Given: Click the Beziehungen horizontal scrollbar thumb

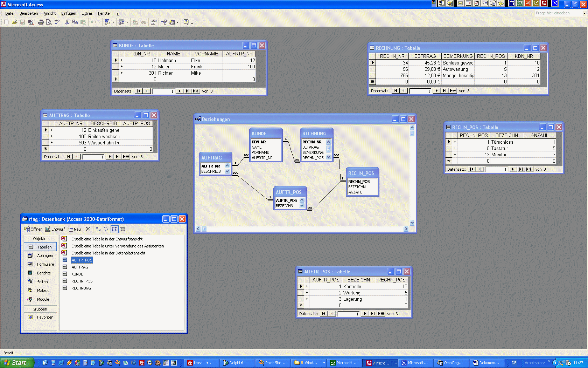Looking at the screenshot, I should click(204, 229).
